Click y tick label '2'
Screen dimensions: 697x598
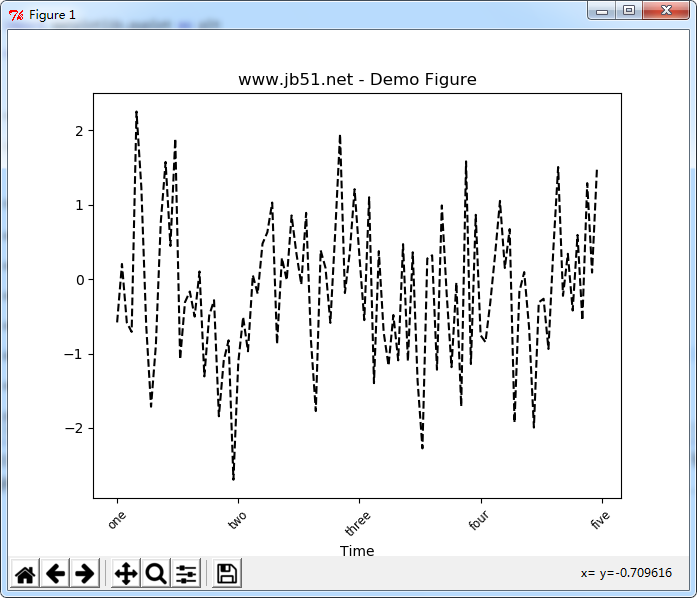pyautogui.click(x=80, y=131)
